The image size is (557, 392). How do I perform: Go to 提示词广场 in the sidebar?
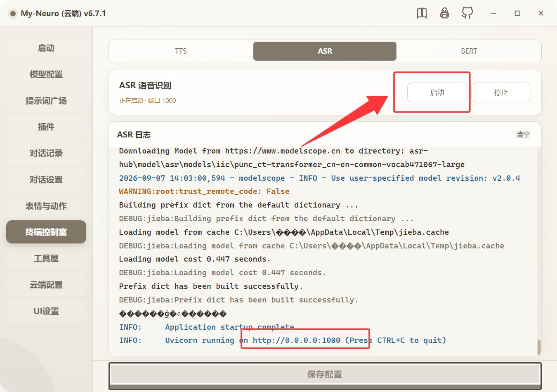coord(46,101)
